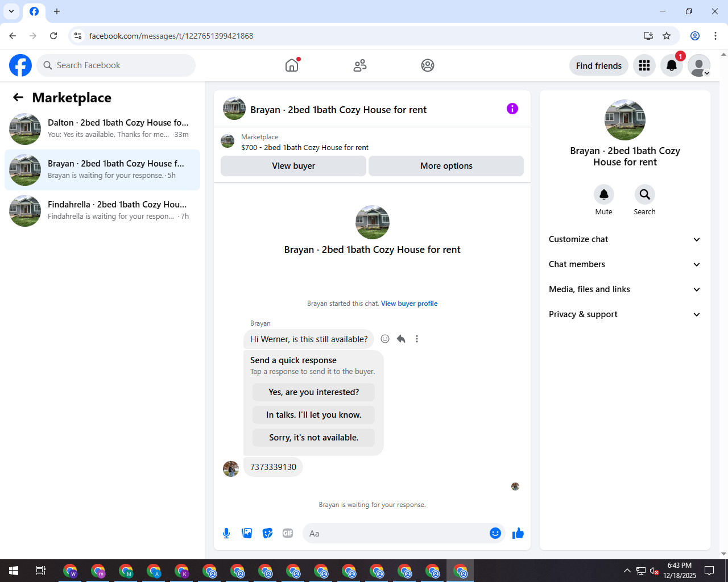The width and height of the screenshot is (728, 582).
Task: Expand Customize chat section
Action: pyautogui.click(x=625, y=239)
